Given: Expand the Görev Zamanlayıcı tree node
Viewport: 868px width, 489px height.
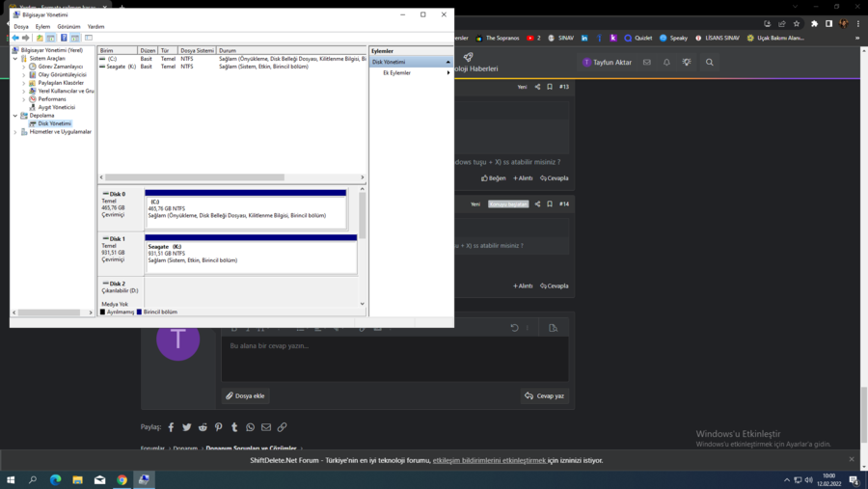Looking at the screenshot, I should (x=24, y=67).
